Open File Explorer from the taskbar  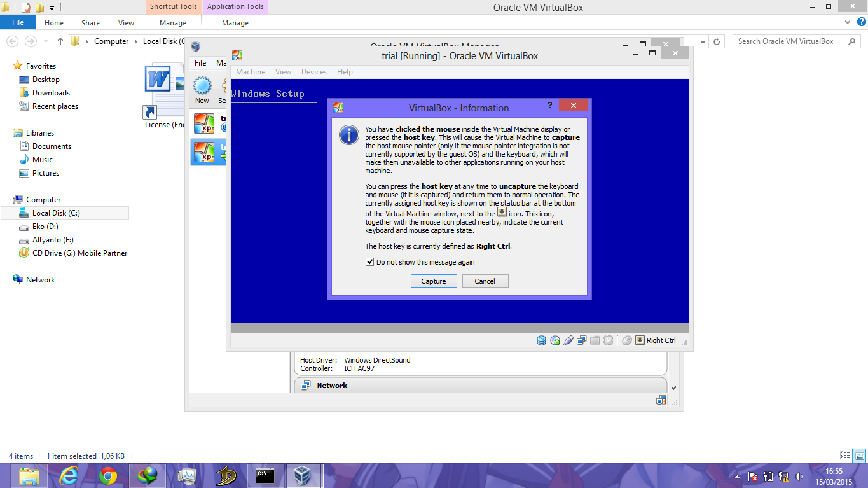pyautogui.click(x=28, y=476)
